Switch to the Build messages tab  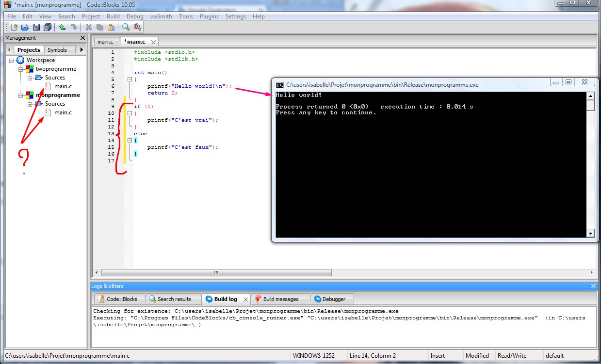click(276, 299)
